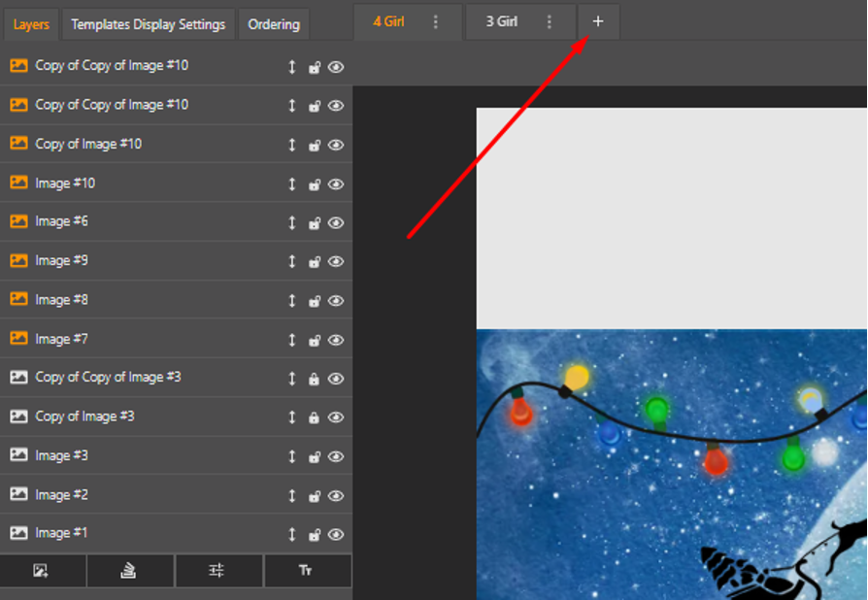Click reorder arrow for Image #1
The height and width of the screenshot is (600, 868).
pos(291,535)
